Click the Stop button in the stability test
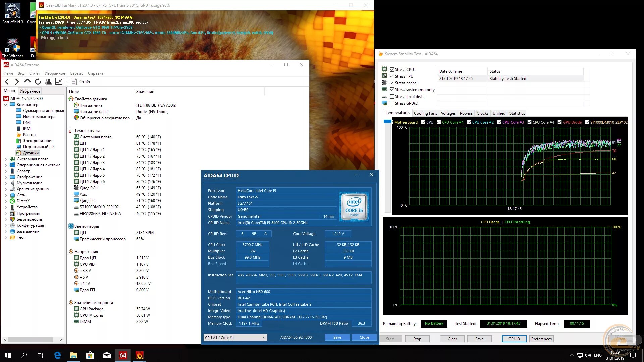This screenshot has height=362, width=644. coord(417,339)
